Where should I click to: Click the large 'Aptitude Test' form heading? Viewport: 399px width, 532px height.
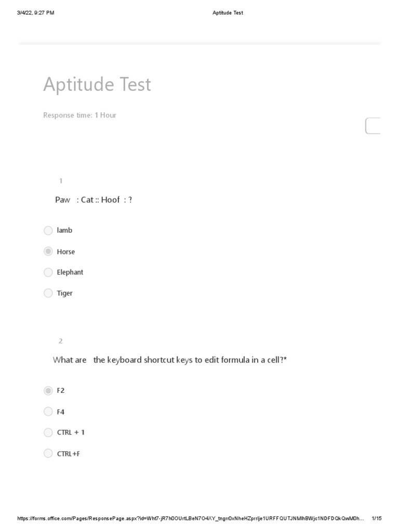[97, 84]
